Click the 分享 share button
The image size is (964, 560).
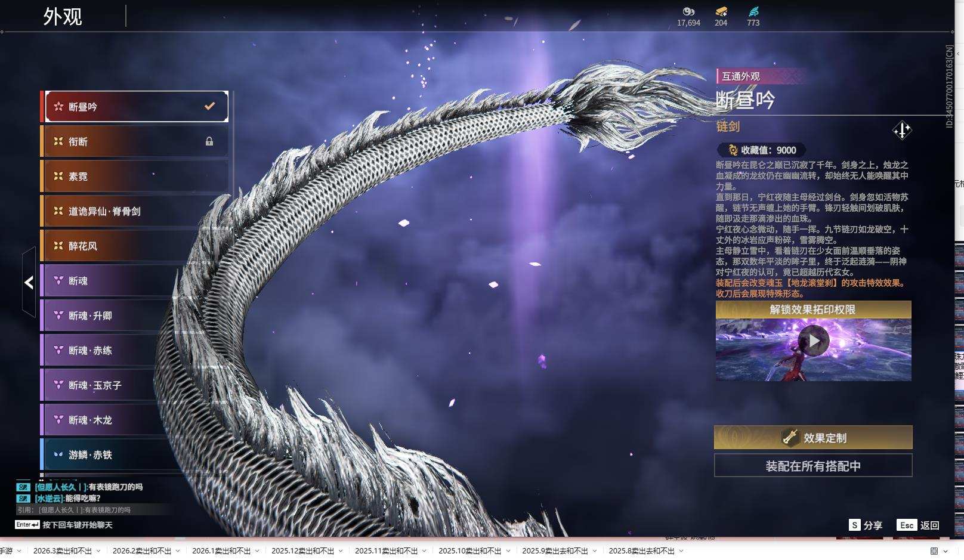click(866, 525)
